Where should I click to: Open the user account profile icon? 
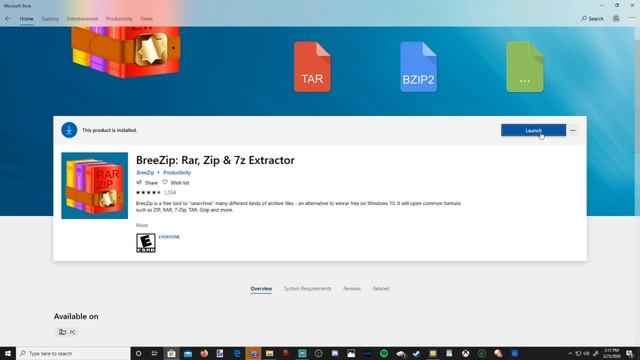click(616, 19)
